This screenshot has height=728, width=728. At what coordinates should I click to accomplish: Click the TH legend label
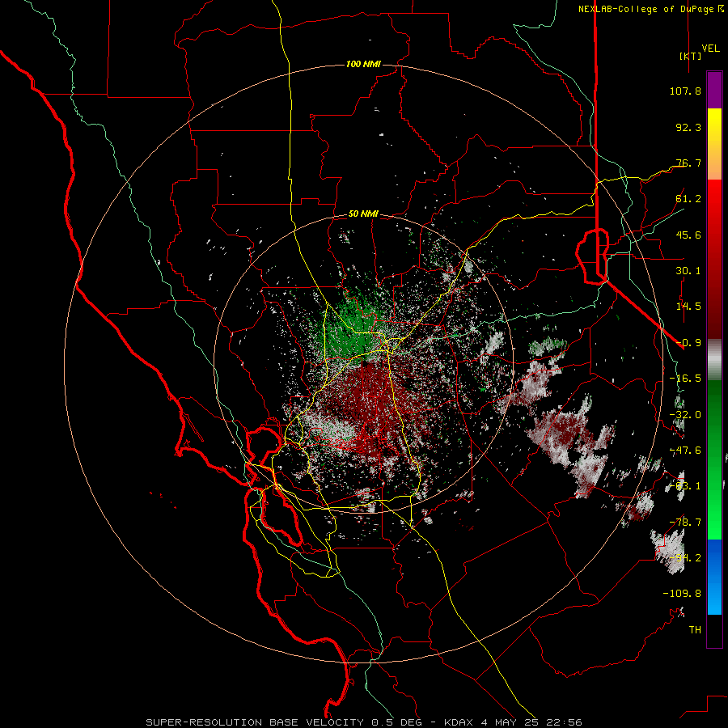[x=695, y=630]
